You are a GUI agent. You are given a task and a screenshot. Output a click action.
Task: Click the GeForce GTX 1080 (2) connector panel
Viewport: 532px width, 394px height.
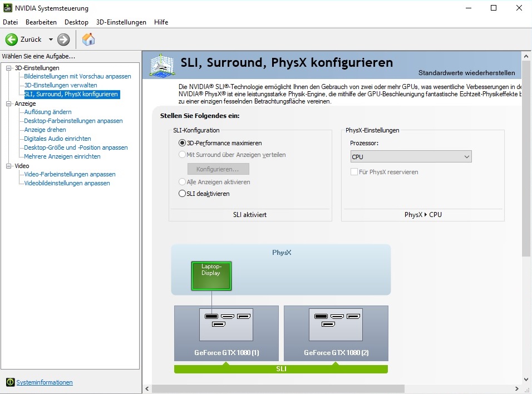click(336, 324)
